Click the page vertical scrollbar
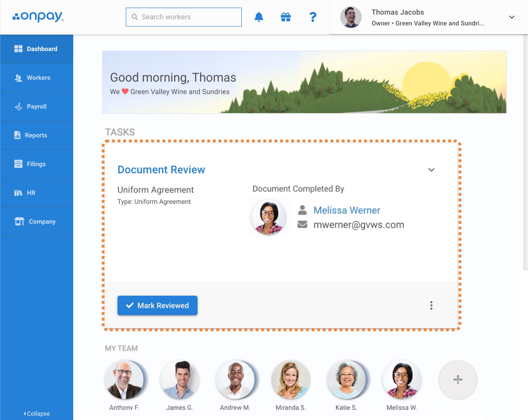This screenshot has height=420, width=528. (525, 152)
